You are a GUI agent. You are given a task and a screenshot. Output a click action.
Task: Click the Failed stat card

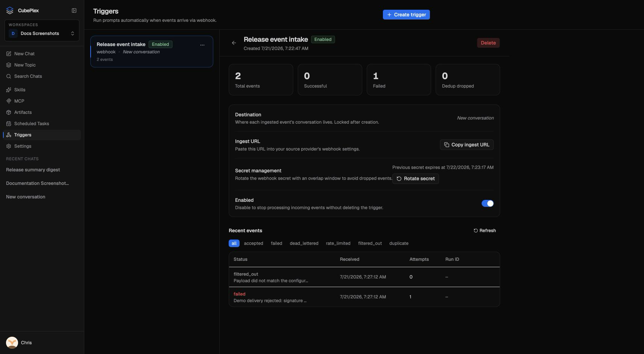[399, 80]
